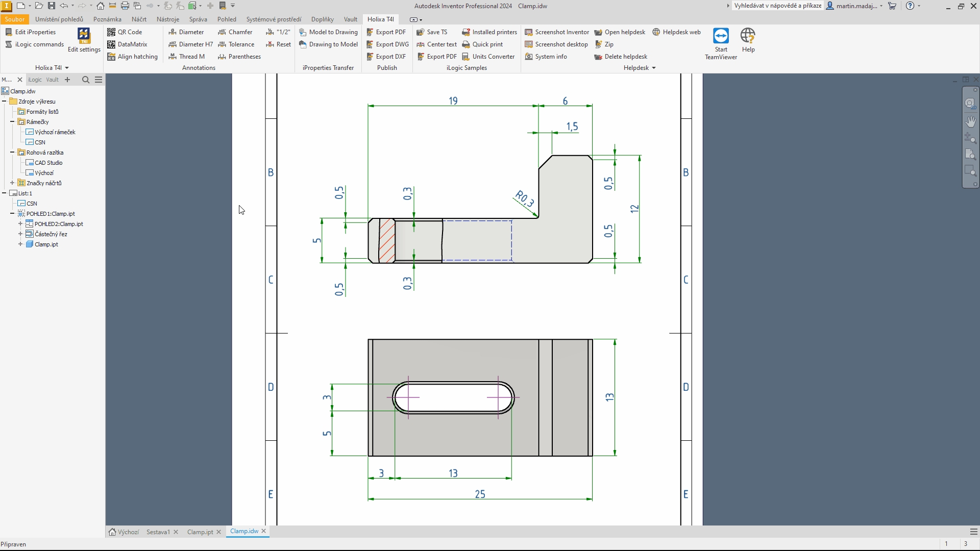Collapse the Rámečky tree node
This screenshot has width=980, height=551.
click(12, 122)
